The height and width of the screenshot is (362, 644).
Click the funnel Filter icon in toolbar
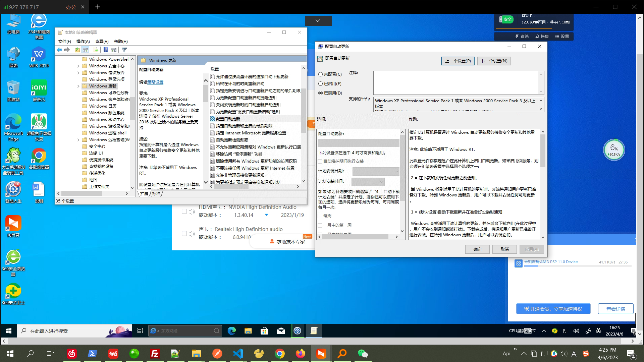124,50
